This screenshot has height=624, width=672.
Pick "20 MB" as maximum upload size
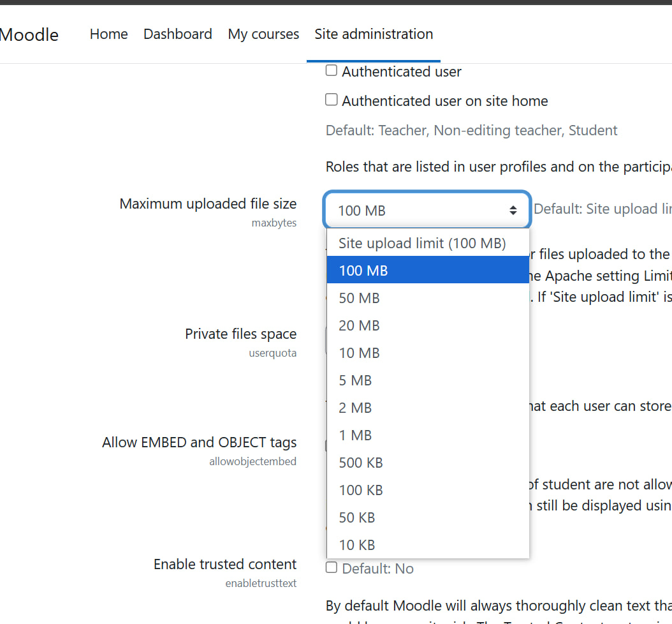point(359,325)
